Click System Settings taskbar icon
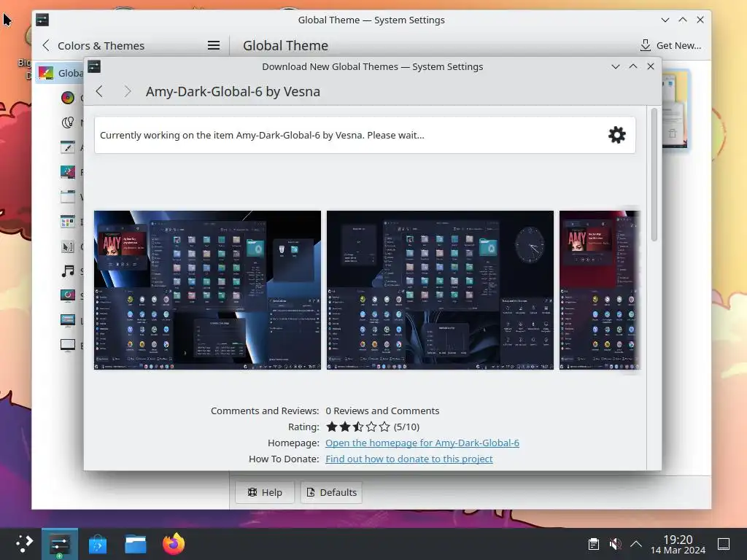This screenshot has width=747, height=560. point(60,544)
